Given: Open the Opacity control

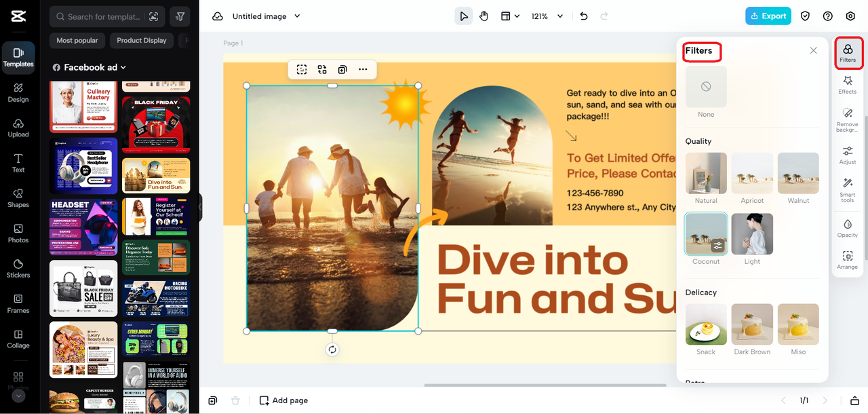Looking at the screenshot, I should (x=847, y=228).
